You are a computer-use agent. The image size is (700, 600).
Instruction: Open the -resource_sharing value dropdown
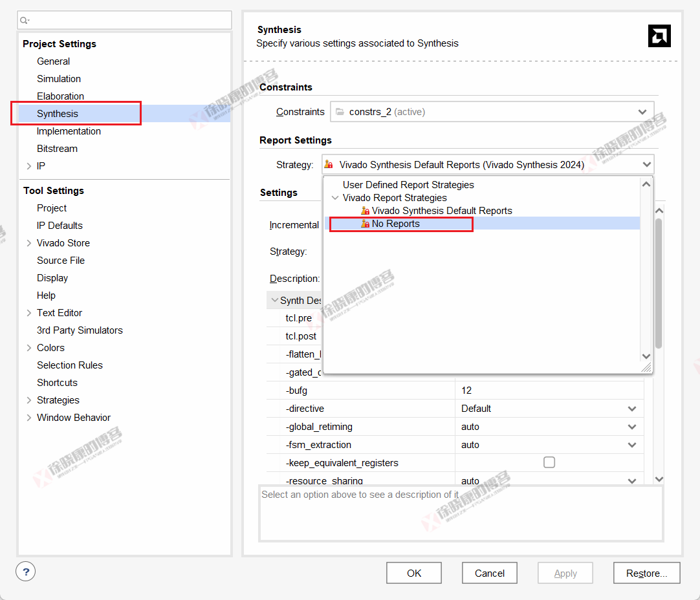[632, 481]
